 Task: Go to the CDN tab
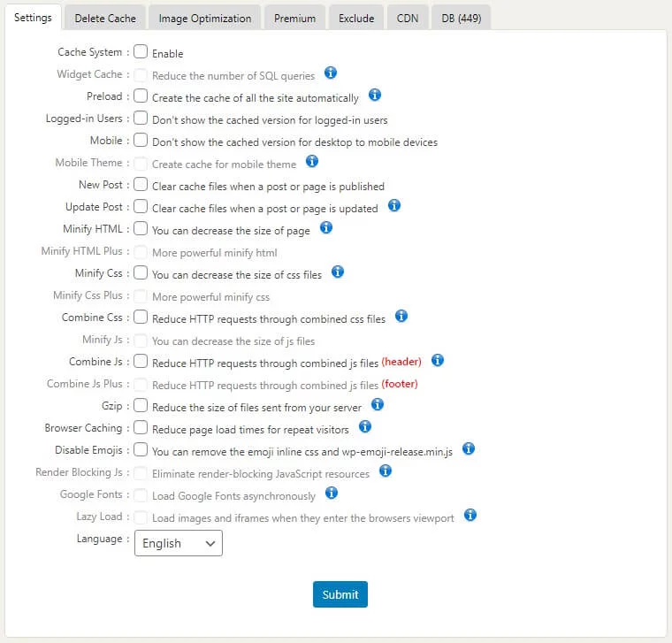[407, 18]
